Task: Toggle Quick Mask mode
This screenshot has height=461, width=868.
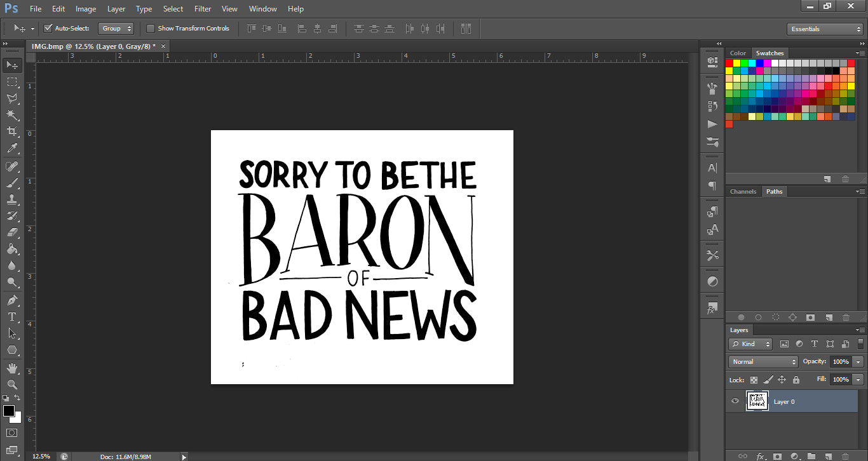Action: point(12,432)
